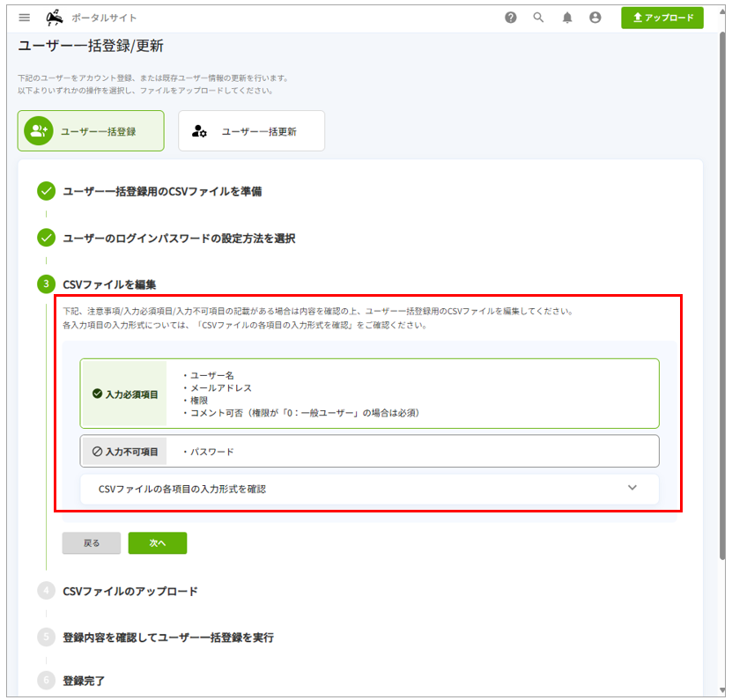The image size is (732, 700).
Task: Click the 戻る button
Action: [x=92, y=542]
